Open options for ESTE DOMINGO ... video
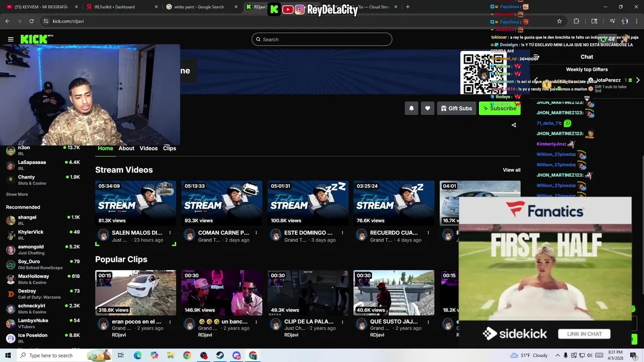644x362 pixels. 342,233
